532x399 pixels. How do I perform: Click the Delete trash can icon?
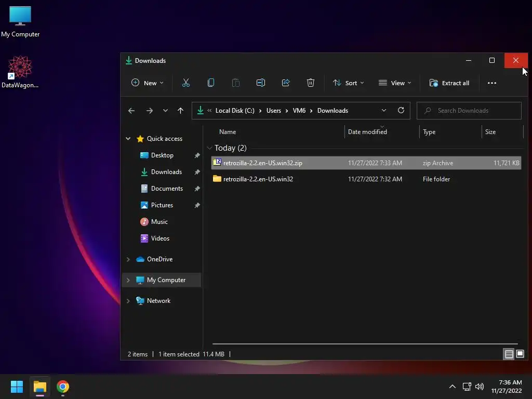[x=311, y=83]
